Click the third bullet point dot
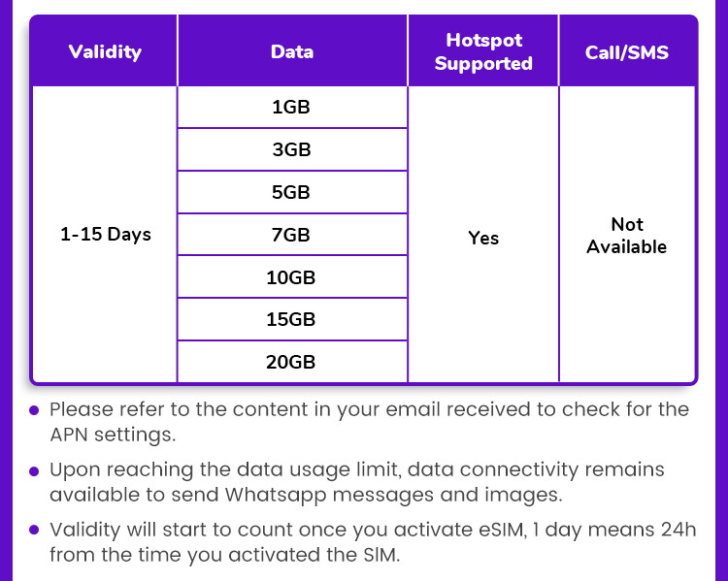 click(x=34, y=530)
